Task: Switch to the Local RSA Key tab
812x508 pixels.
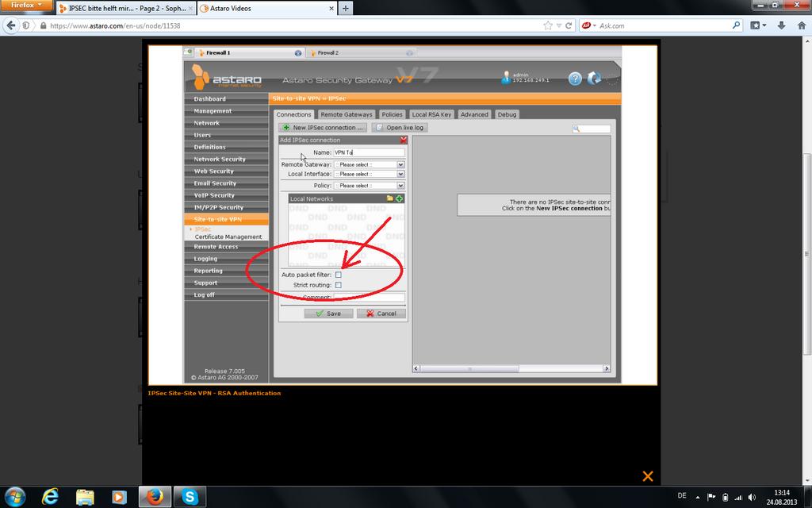Action: (x=431, y=114)
